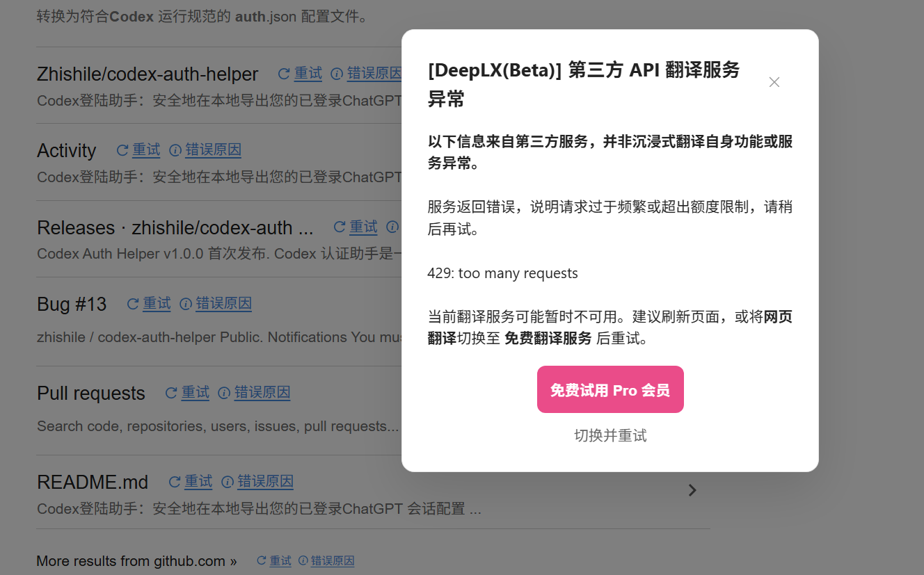Open 错误原因 next to Pull requests

(x=262, y=393)
